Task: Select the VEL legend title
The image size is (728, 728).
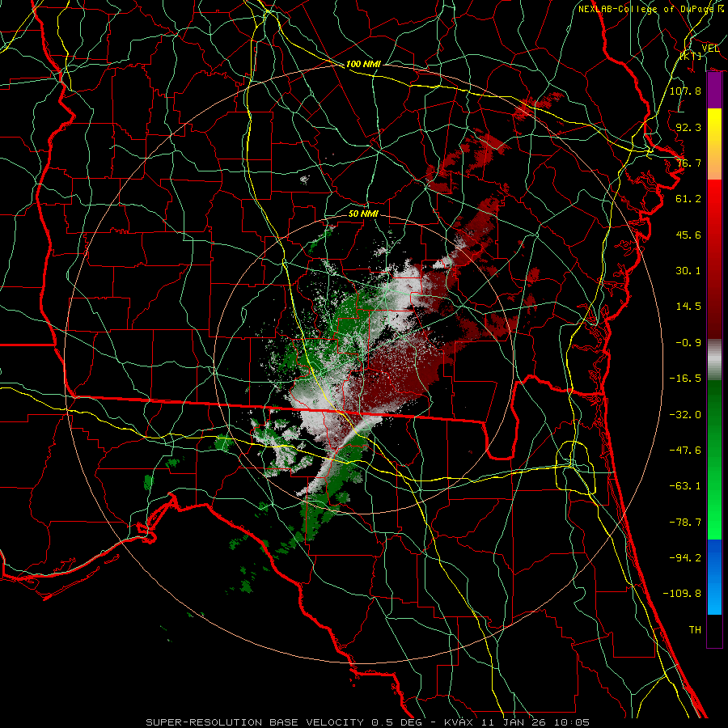Action: point(710,48)
